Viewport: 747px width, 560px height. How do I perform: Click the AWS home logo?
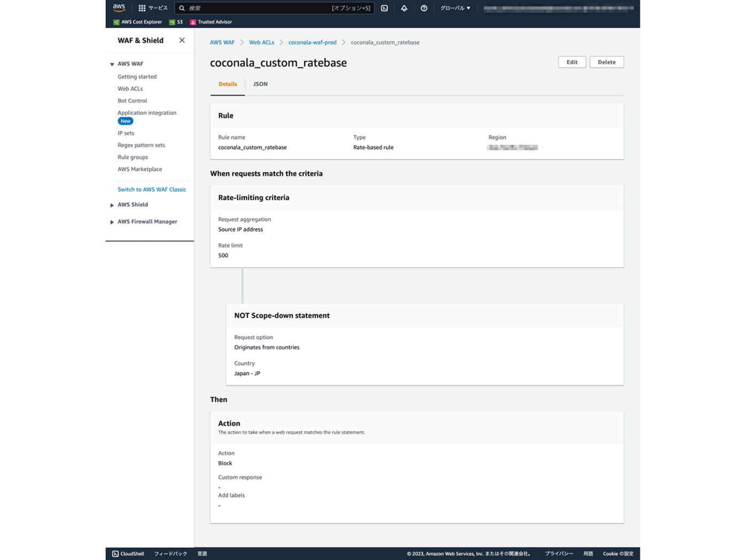(x=118, y=7)
